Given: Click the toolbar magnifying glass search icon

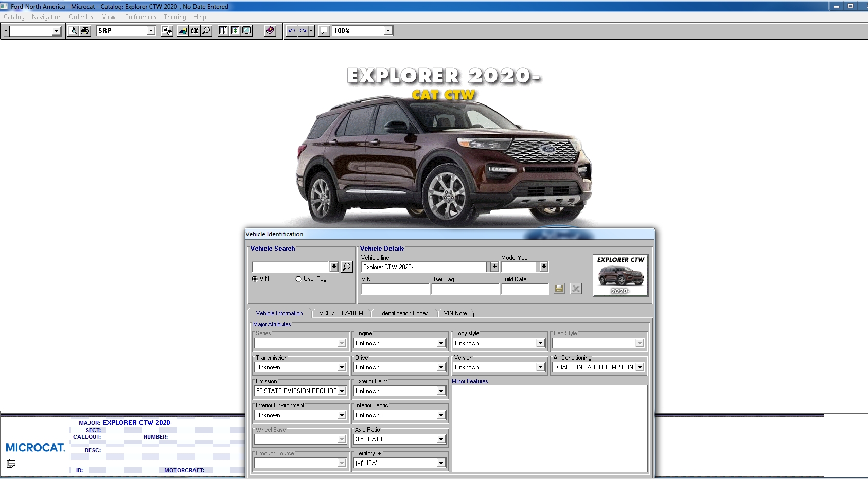Looking at the screenshot, I should [x=206, y=31].
